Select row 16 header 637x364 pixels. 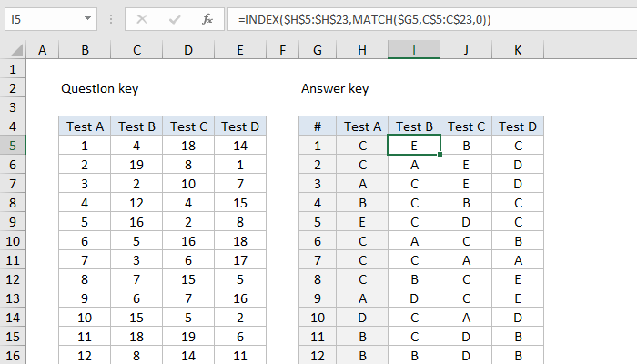pyautogui.click(x=13, y=356)
